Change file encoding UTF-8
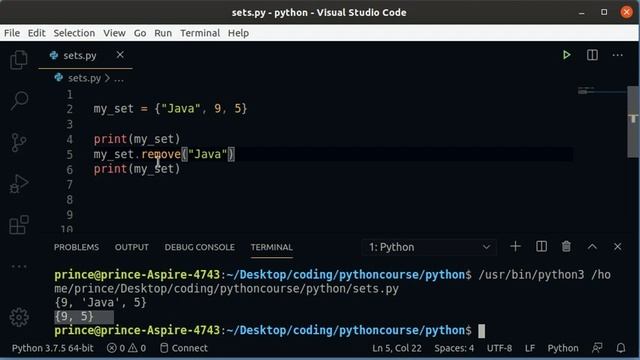The width and height of the screenshot is (640, 360). [499, 348]
